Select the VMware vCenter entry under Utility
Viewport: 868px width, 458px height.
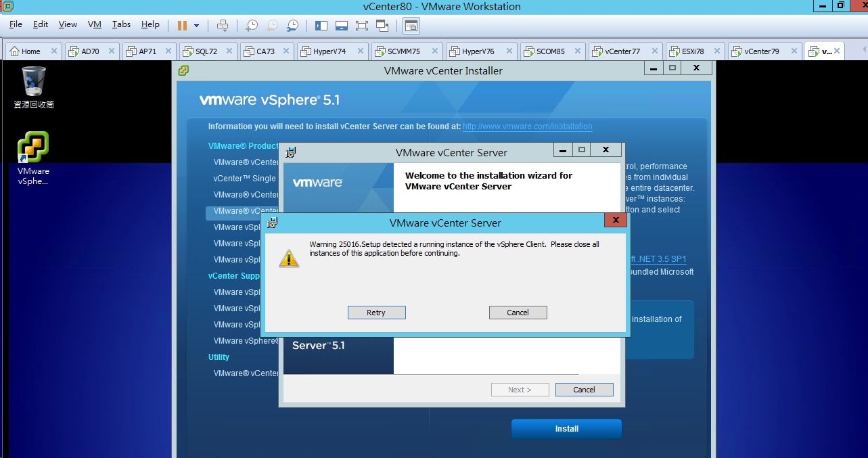point(246,373)
